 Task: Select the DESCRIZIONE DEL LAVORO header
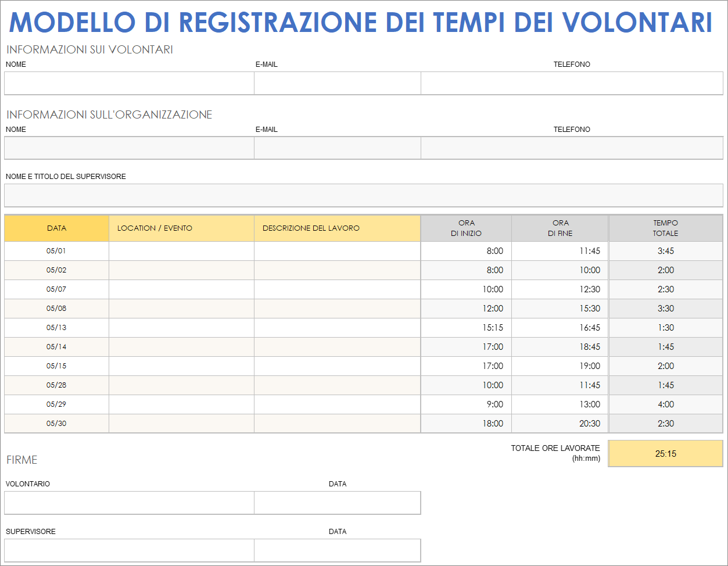pyautogui.click(x=337, y=228)
